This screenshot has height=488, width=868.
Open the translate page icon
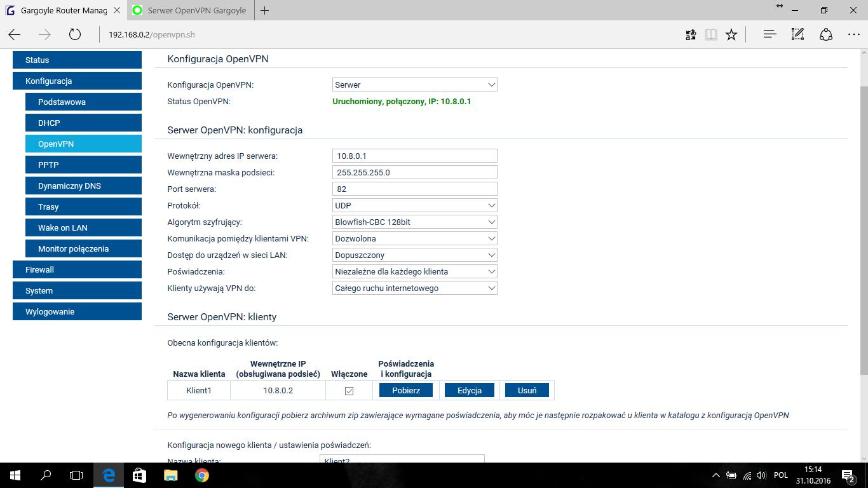click(691, 34)
